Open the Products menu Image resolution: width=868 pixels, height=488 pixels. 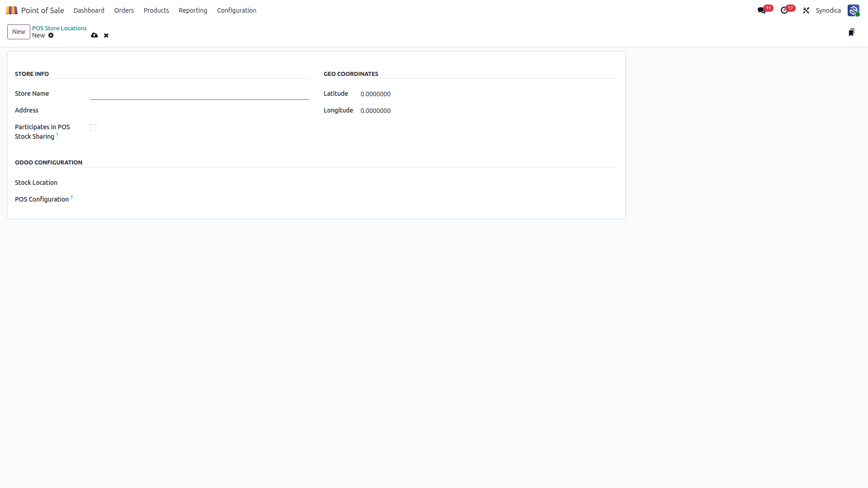click(156, 10)
